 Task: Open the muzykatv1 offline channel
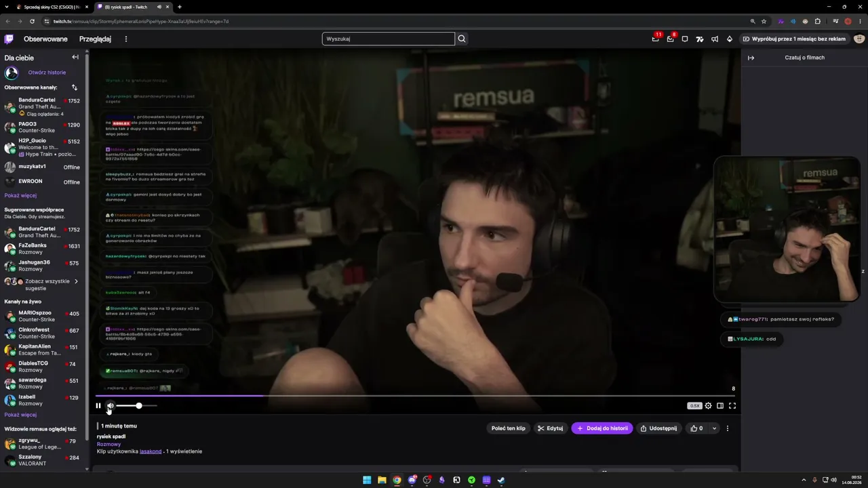pos(43,167)
